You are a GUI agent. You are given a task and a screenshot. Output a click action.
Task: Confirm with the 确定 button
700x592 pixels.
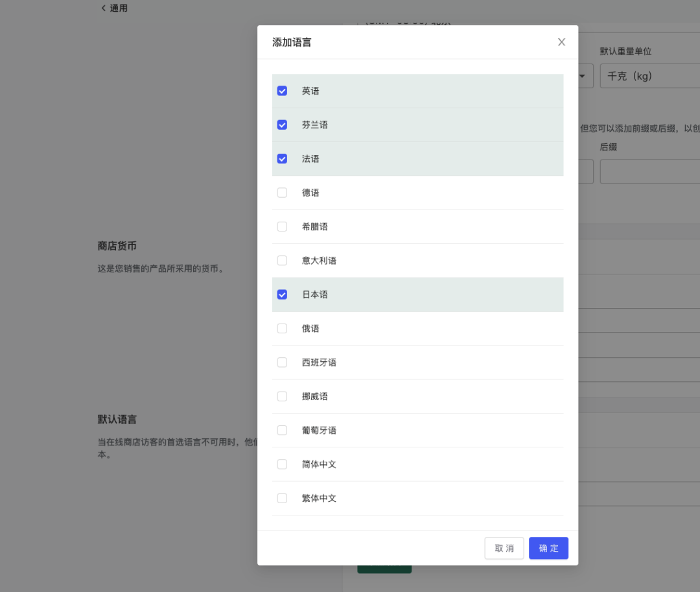[548, 548]
